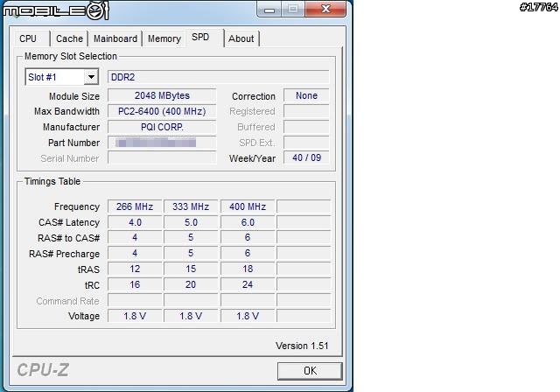
Task: Click the Command Rate label
Action: pos(67,301)
